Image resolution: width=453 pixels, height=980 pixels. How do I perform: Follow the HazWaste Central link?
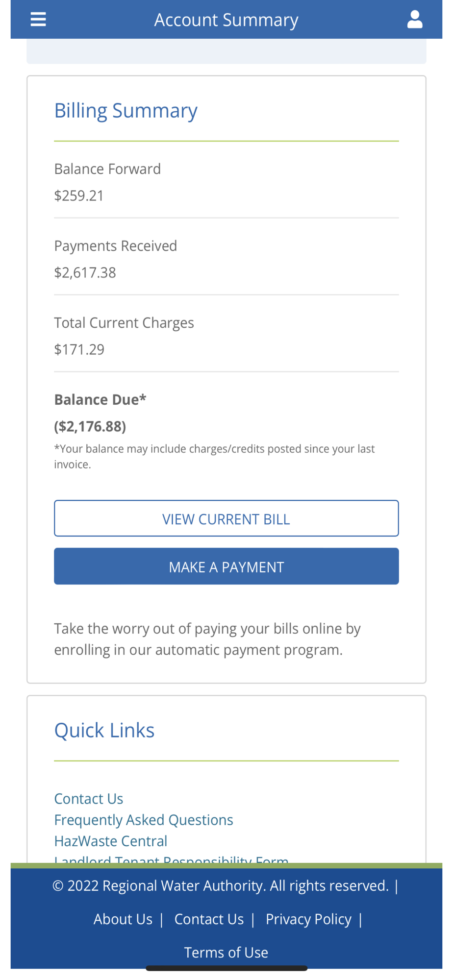(110, 841)
